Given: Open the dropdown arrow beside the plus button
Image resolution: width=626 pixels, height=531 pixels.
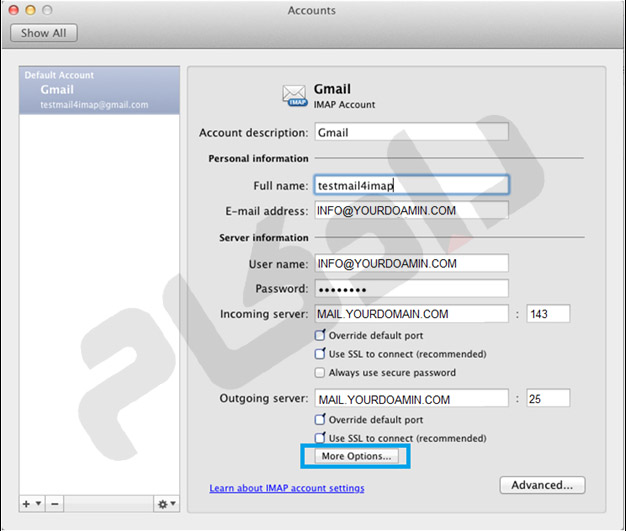Looking at the screenshot, I should click(38, 504).
